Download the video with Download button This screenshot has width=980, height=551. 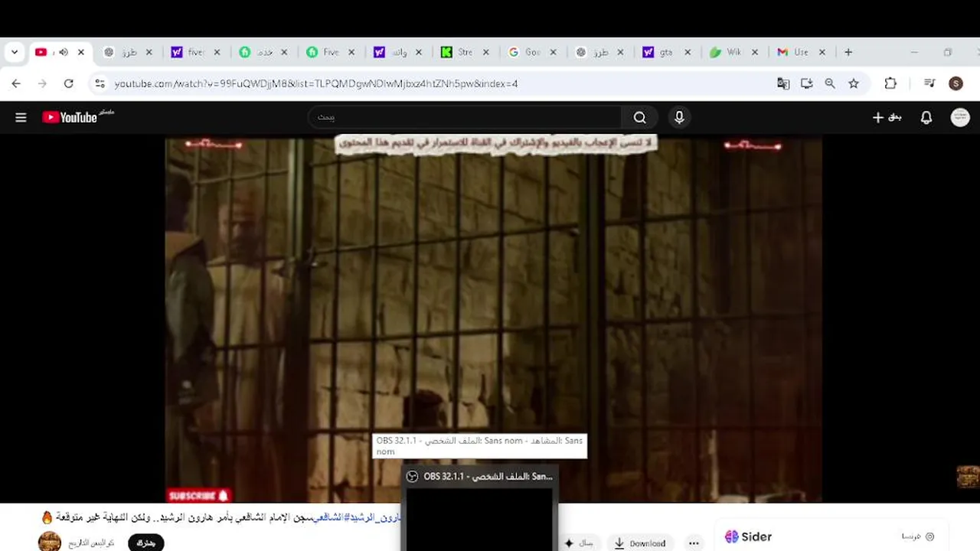coord(640,543)
